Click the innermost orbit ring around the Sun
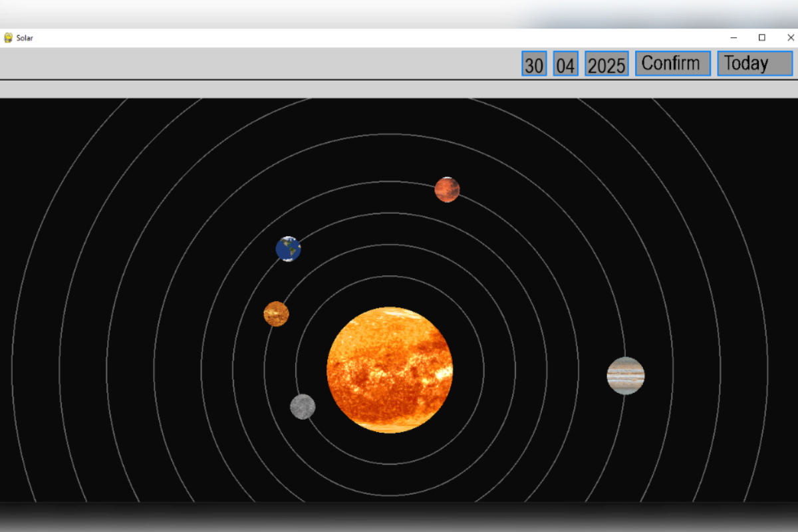 coord(390,276)
